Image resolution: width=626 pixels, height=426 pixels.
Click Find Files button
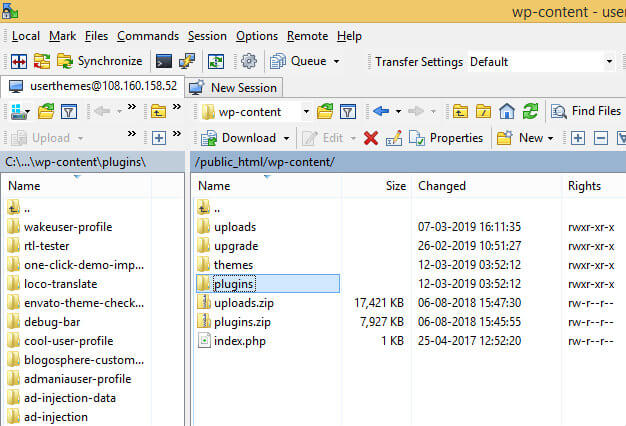(x=586, y=111)
